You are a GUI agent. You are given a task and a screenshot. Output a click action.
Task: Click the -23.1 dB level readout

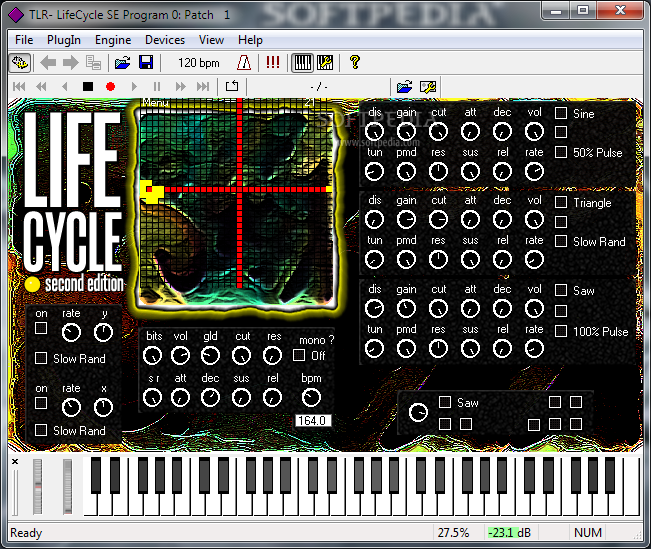click(510, 532)
